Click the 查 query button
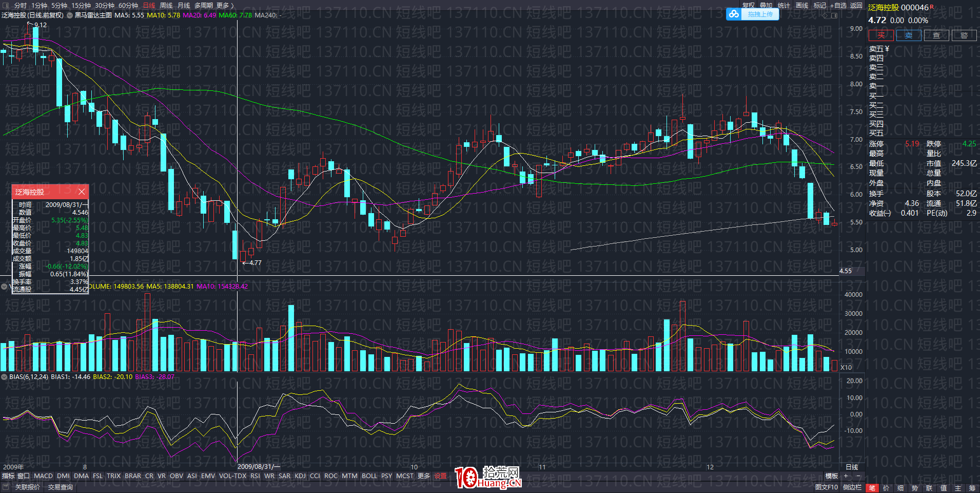 (936, 35)
